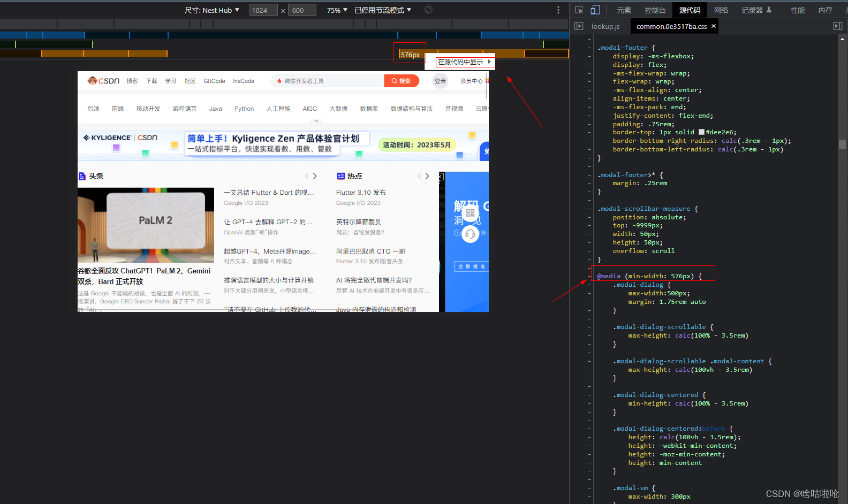Image resolution: width=848 pixels, height=504 pixels.
Task: Open the GitCode nav link
Action: (214, 81)
